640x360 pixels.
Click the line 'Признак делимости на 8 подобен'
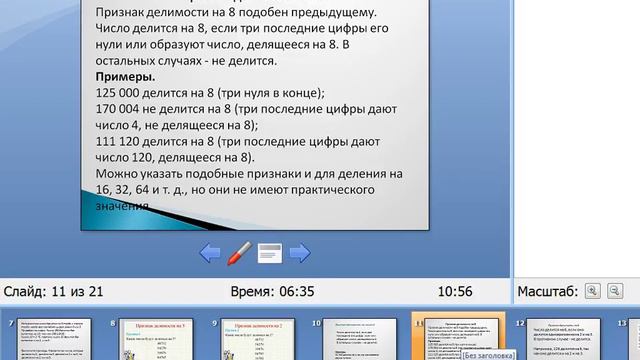tap(236, 12)
